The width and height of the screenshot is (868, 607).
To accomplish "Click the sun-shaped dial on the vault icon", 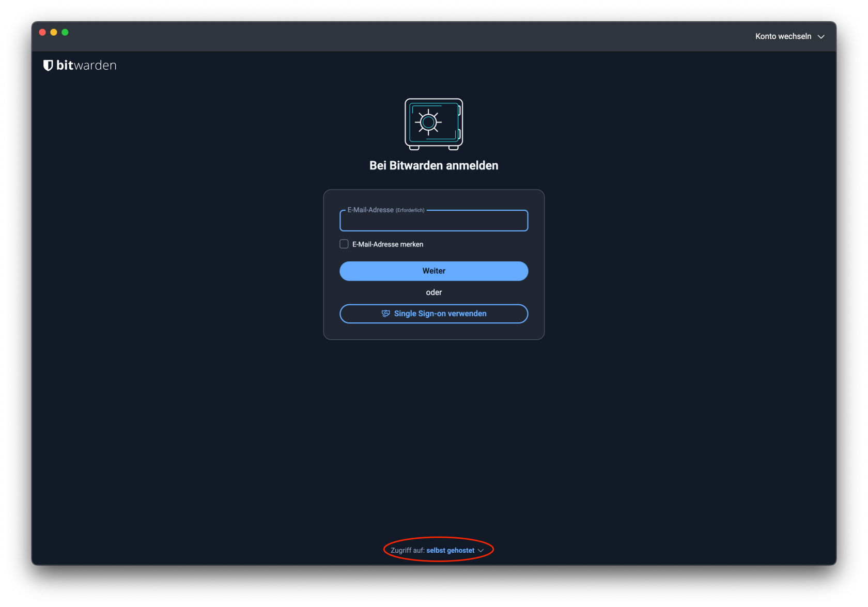I will (429, 122).
